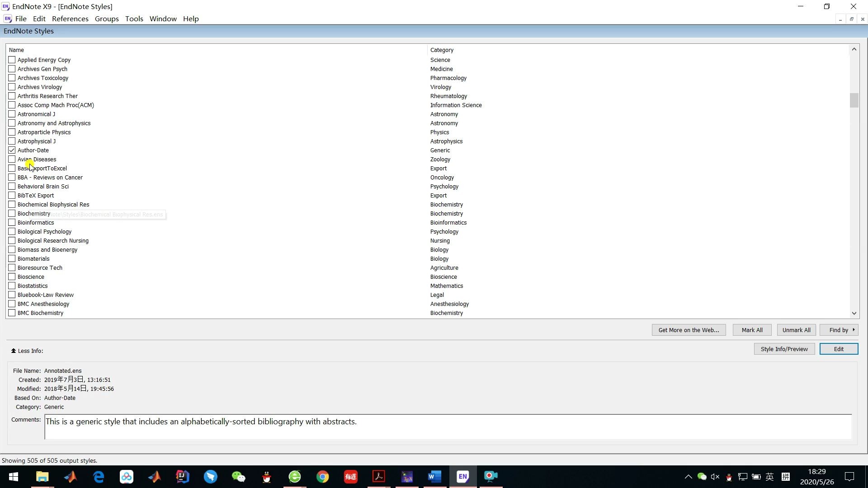Open the Tools menu

point(134,19)
